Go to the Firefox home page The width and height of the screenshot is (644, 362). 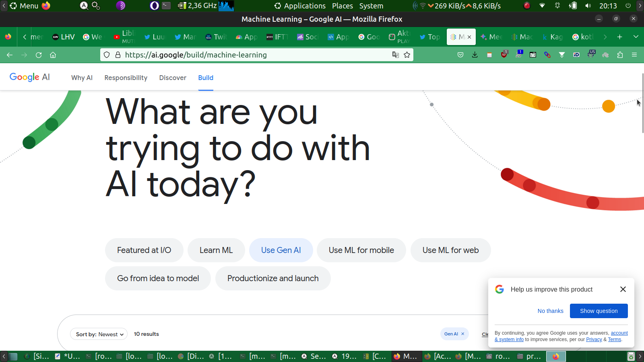coord(53,55)
